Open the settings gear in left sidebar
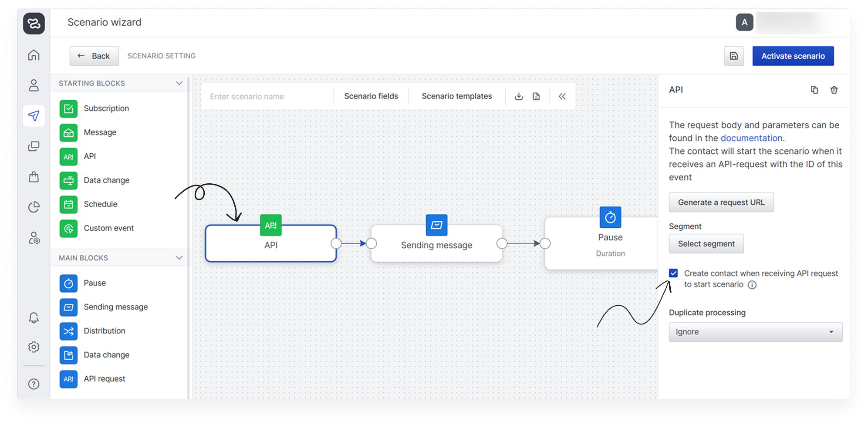The height and width of the screenshot is (425, 868). tap(34, 347)
